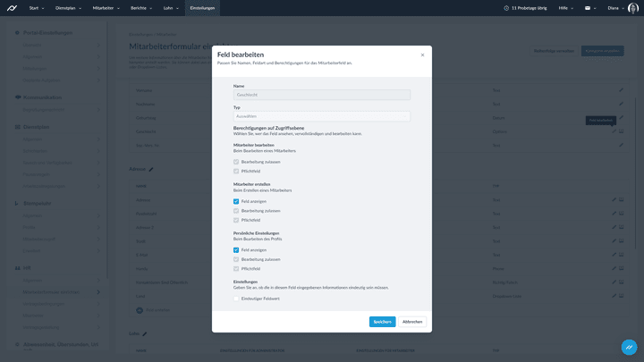This screenshot has width=644, height=362.
Task: Click the Abbrechen button
Action: click(411, 322)
